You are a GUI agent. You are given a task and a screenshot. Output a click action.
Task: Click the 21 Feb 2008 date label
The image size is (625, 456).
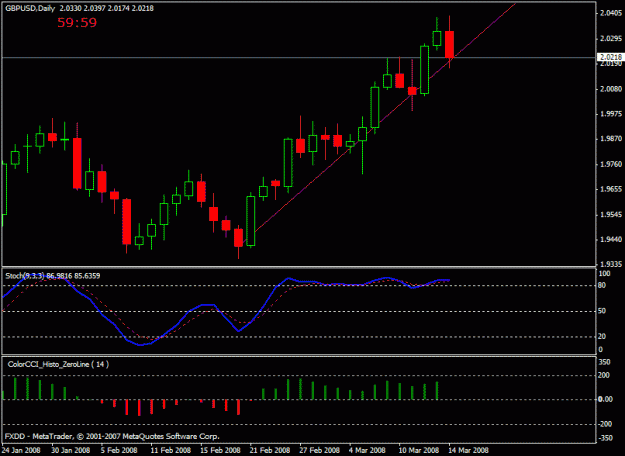270,450
